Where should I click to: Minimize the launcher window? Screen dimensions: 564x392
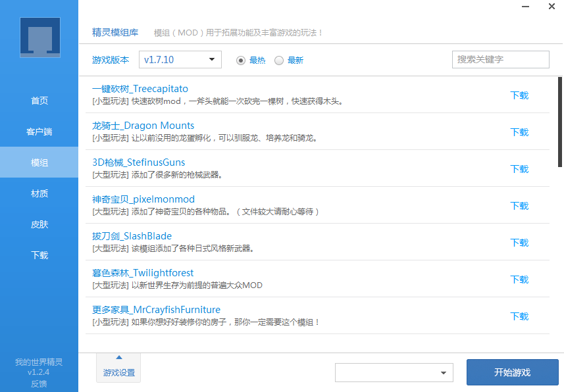coord(526,7)
